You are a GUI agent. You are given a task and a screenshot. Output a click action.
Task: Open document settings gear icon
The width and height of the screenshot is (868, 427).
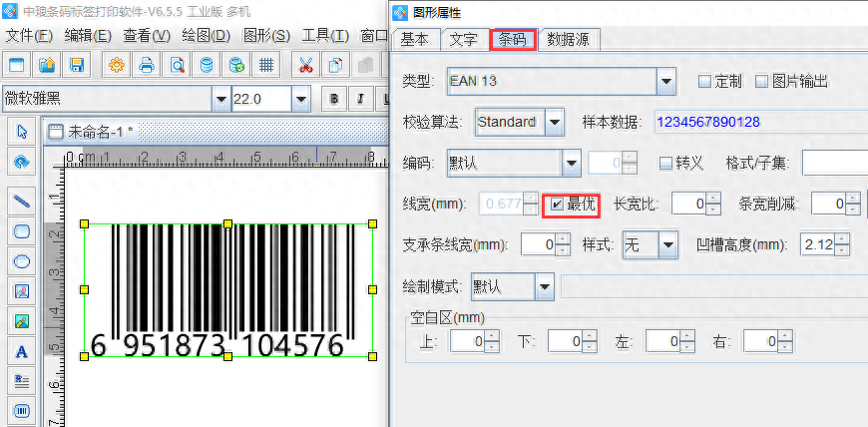(117, 66)
